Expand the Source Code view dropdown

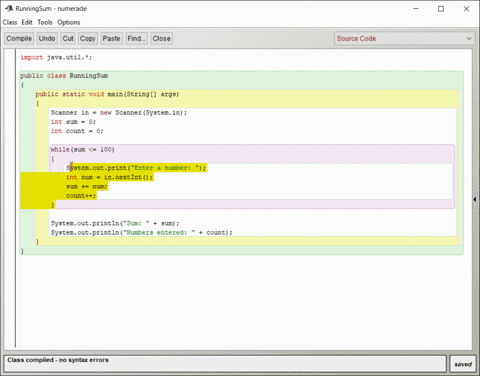(404, 38)
